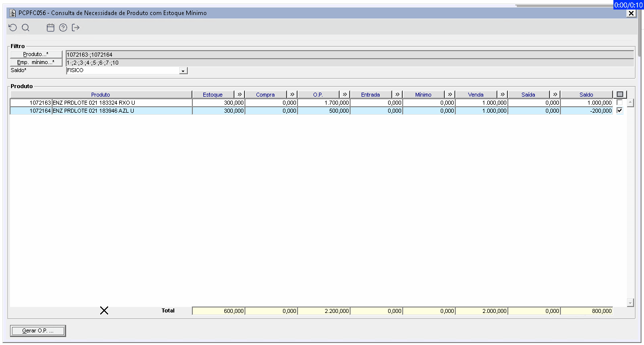
Task: Click total Venda value 2.000,000
Action: click(x=481, y=311)
